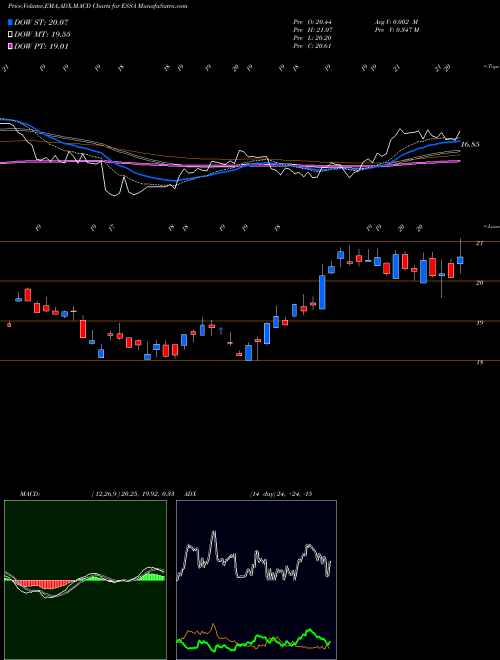Click the 'Pre C: 20.61' close value
This screenshot has height=660, width=500.
(312, 46)
